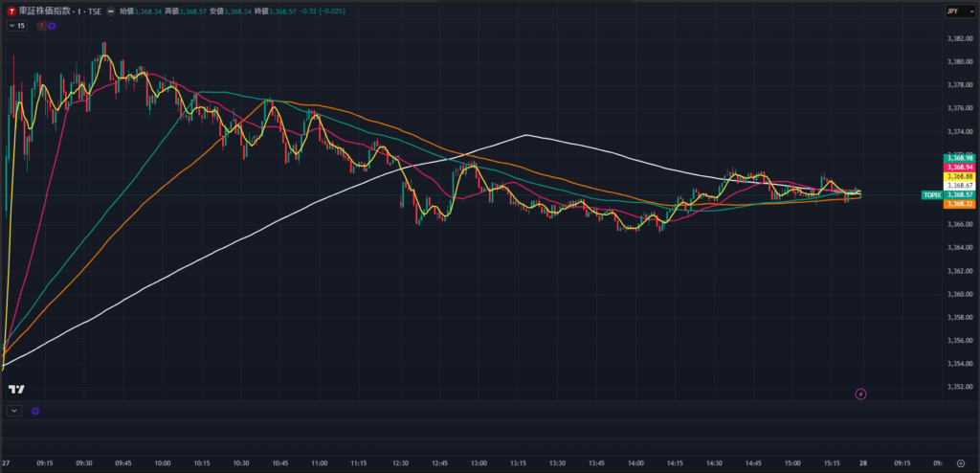Click the 28 date marker on time axis
Screen dimensions: 980x473
(x=866, y=462)
